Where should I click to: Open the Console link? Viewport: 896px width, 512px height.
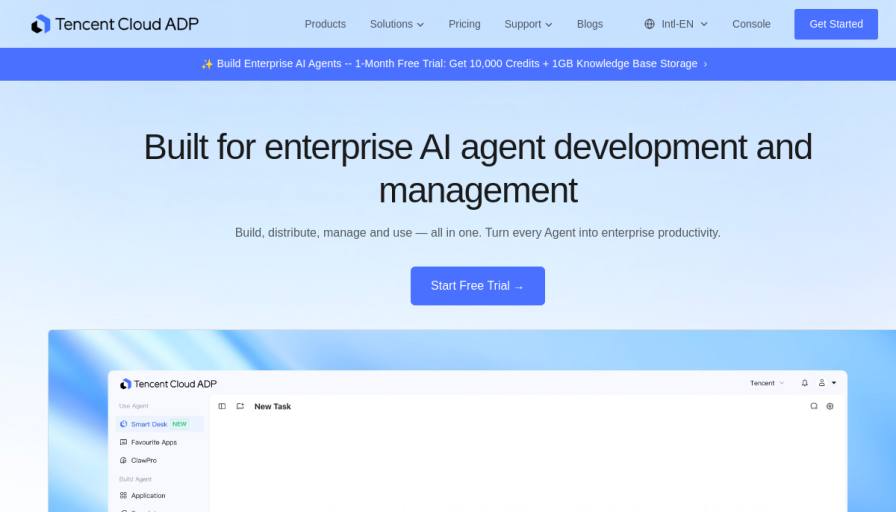pos(751,24)
